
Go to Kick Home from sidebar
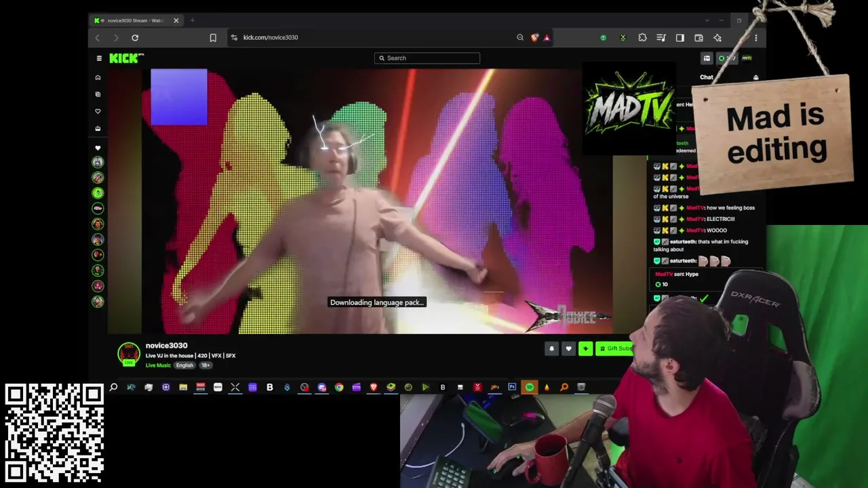[x=98, y=77]
